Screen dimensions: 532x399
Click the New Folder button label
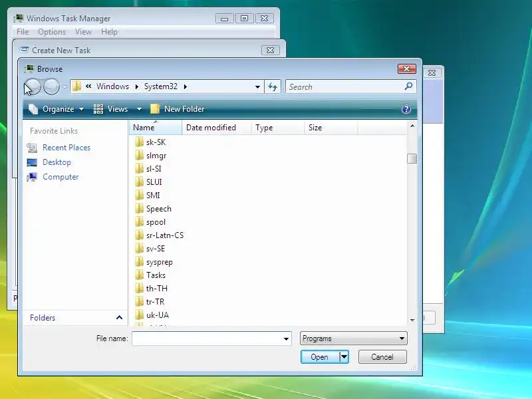[184, 109]
